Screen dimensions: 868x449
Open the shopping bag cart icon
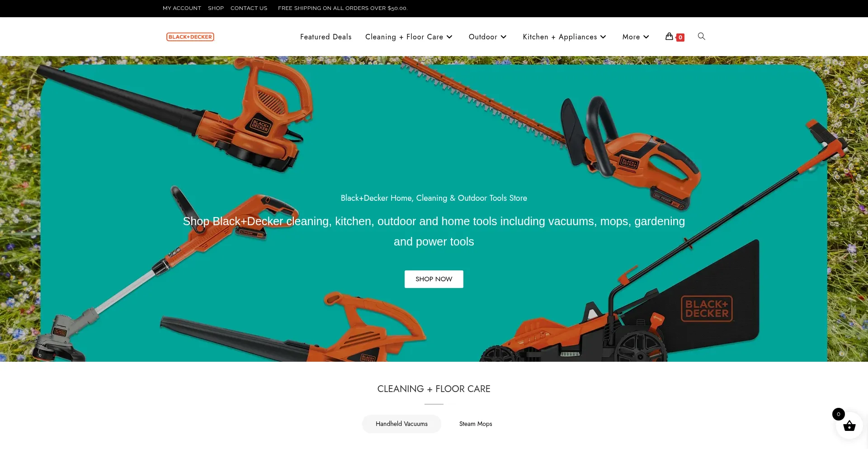coord(669,36)
